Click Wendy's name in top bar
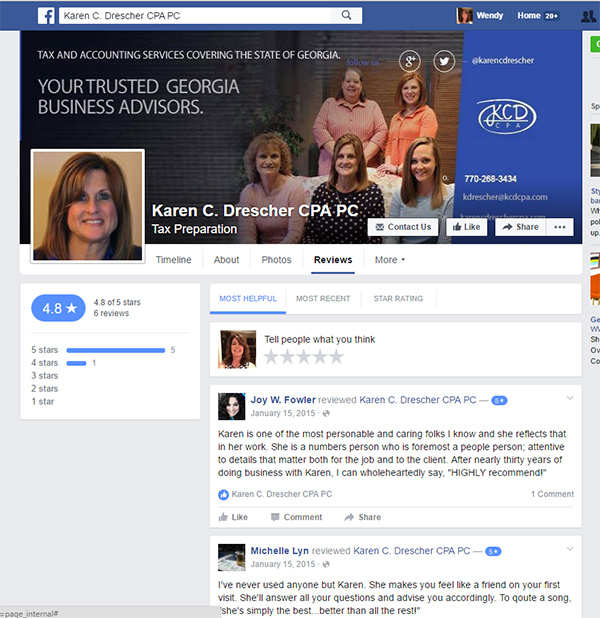This screenshot has width=600, height=618. point(490,16)
